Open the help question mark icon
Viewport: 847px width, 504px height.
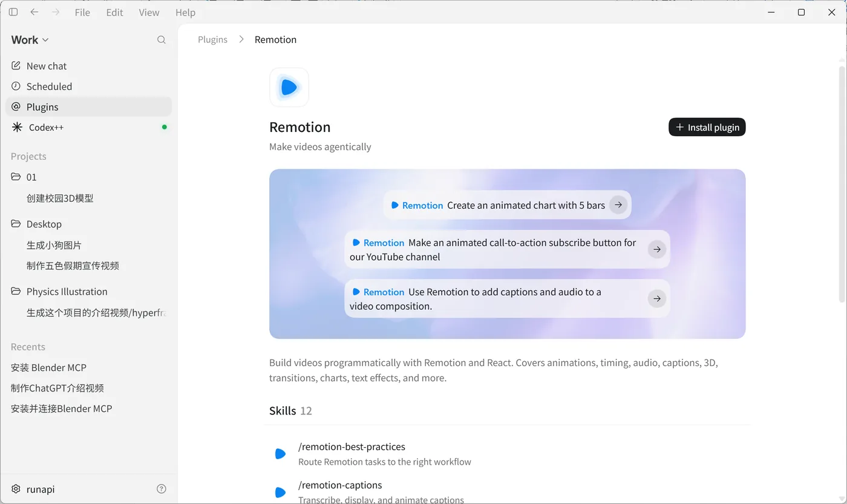pyautogui.click(x=162, y=489)
